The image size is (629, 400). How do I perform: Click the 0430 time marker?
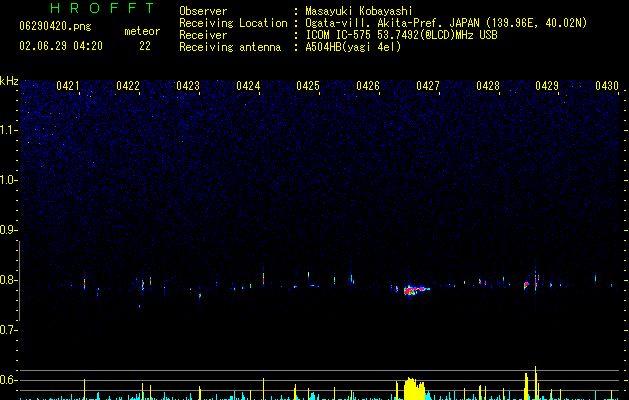(607, 86)
